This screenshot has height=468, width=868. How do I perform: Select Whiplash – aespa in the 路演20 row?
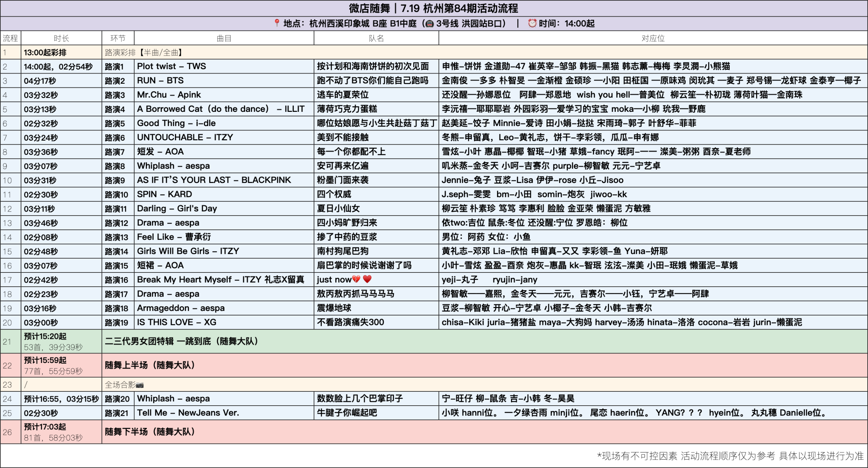(x=224, y=399)
